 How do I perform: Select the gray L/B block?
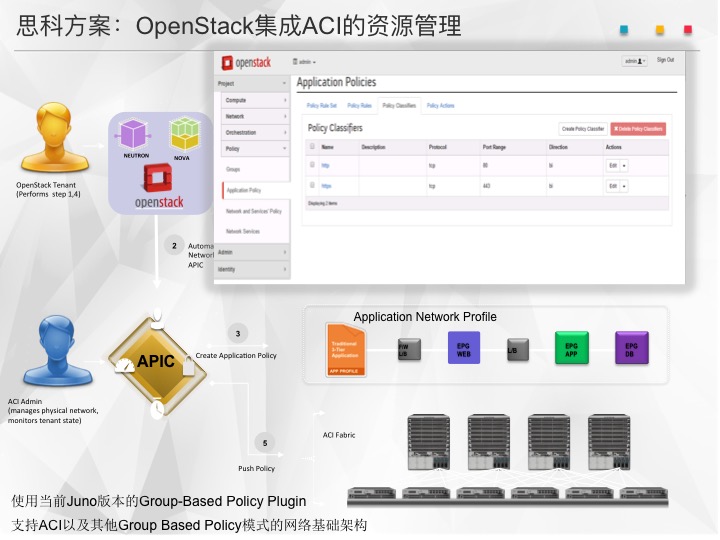(x=518, y=350)
